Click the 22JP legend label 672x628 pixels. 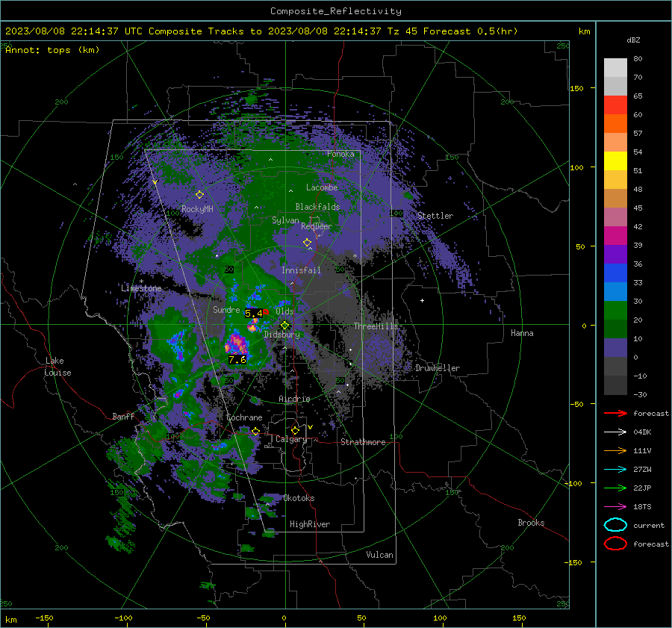click(642, 488)
